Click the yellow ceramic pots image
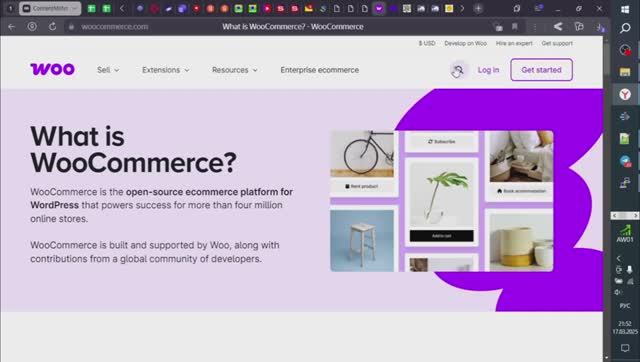 [521, 242]
